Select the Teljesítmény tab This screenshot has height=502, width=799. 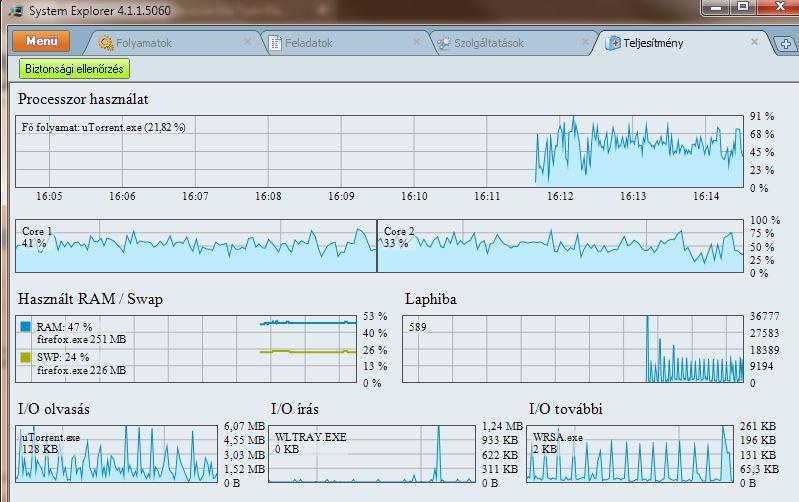pos(683,43)
